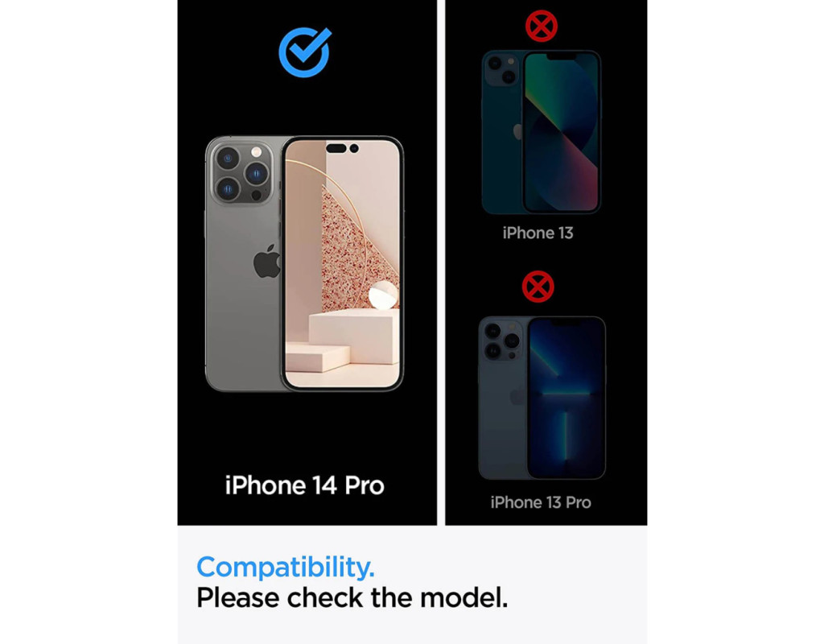
Task: Click the iPhone 13 dual camera module
Action: (502, 69)
